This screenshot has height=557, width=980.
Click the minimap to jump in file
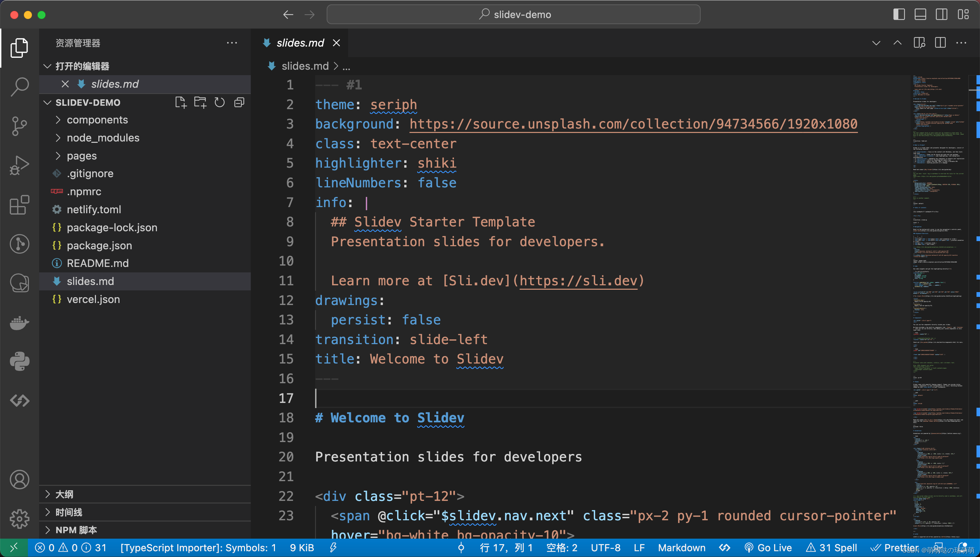938,268
